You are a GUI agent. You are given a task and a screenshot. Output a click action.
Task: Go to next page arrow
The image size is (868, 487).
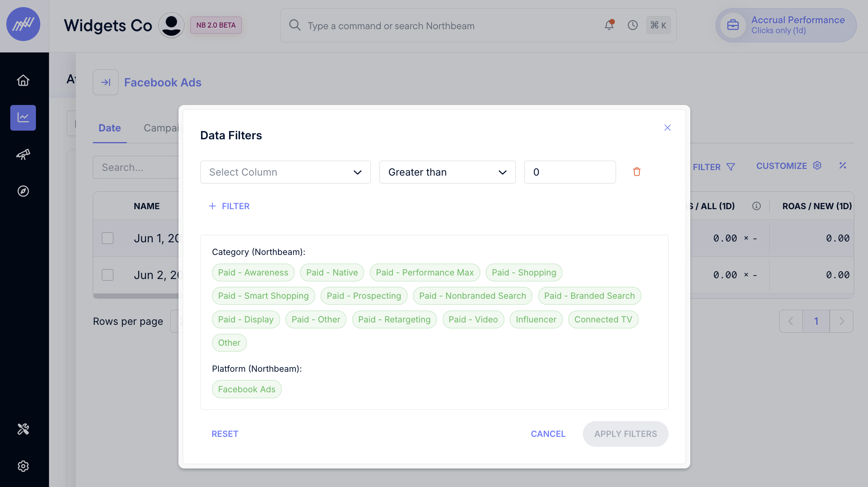pyautogui.click(x=842, y=321)
